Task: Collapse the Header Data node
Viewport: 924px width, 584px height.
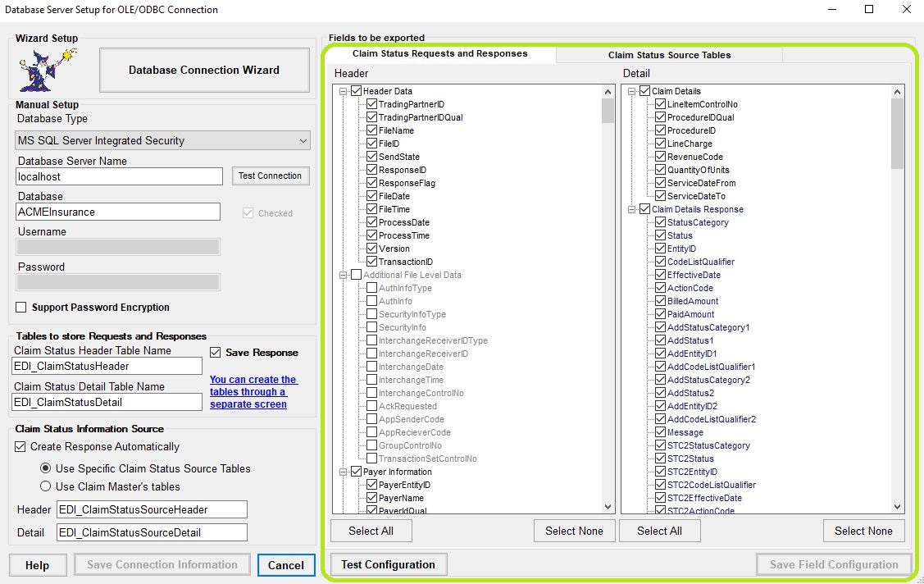Action: 343,91
